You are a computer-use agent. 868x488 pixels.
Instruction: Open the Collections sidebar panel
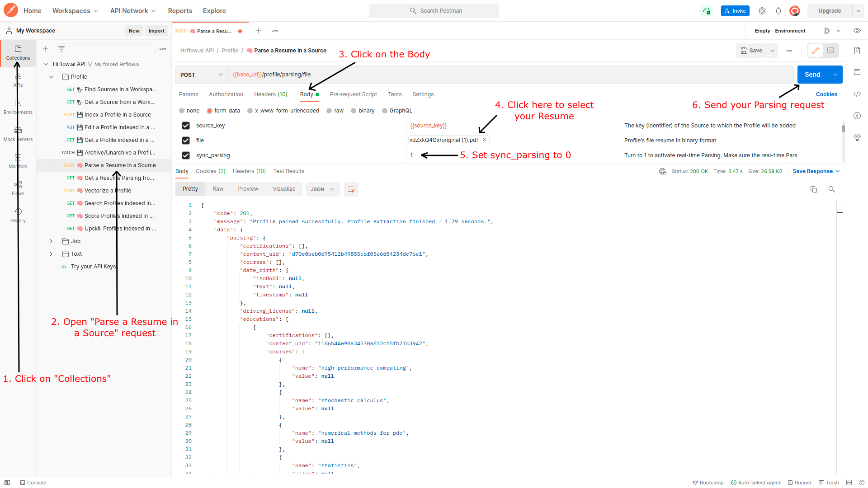18,52
